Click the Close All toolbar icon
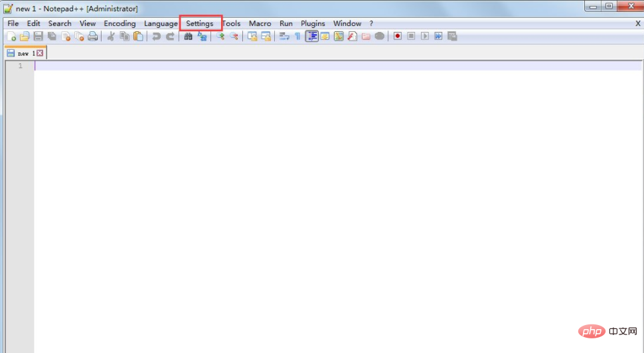 click(x=79, y=36)
